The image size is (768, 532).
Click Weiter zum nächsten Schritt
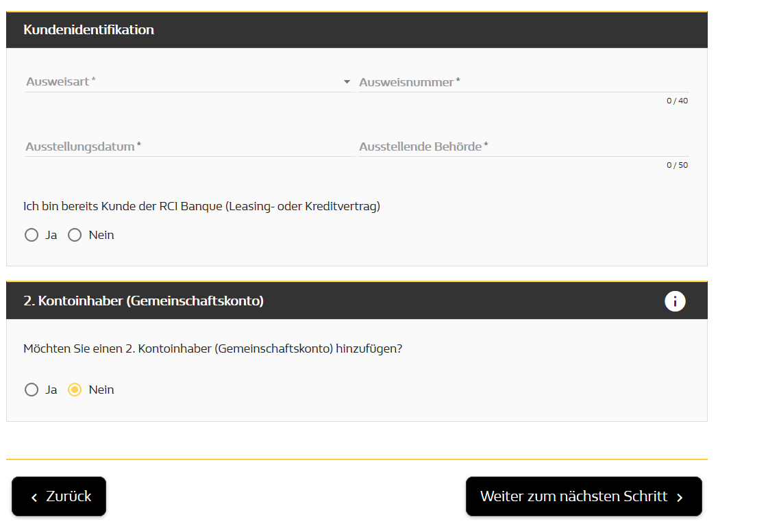pyautogui.click(x=583, y=496)
